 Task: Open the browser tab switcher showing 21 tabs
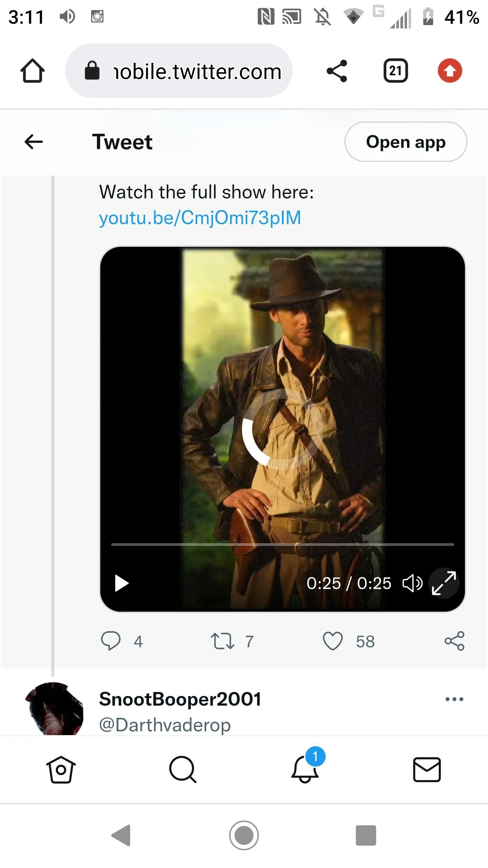pos(395,71)
